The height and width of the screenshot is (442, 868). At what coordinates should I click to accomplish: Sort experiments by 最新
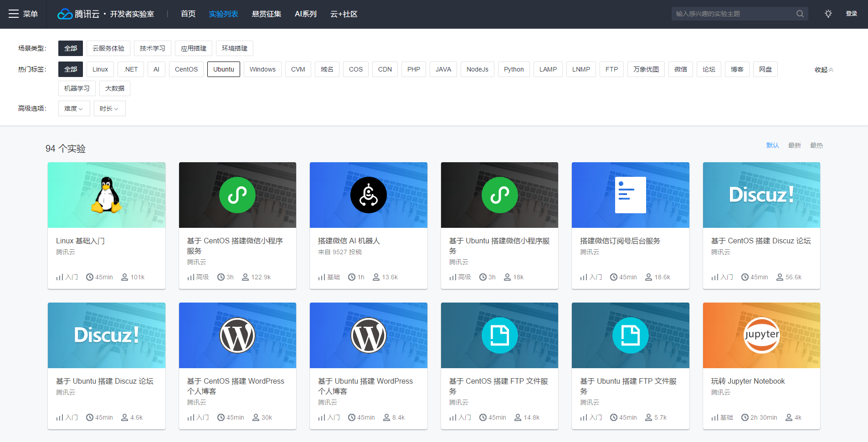795,145
